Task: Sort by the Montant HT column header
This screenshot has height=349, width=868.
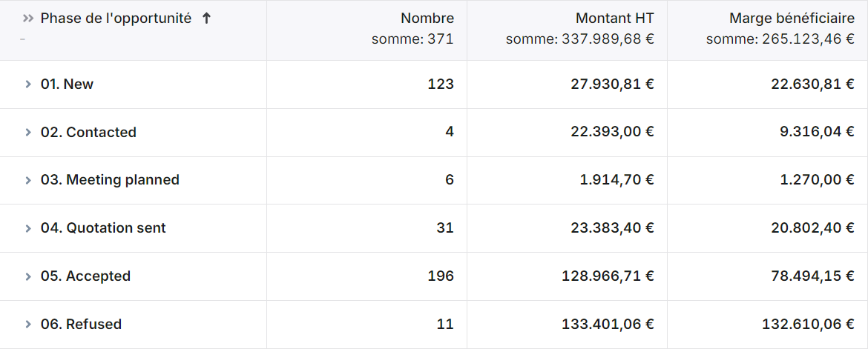Action: [615, 19]
